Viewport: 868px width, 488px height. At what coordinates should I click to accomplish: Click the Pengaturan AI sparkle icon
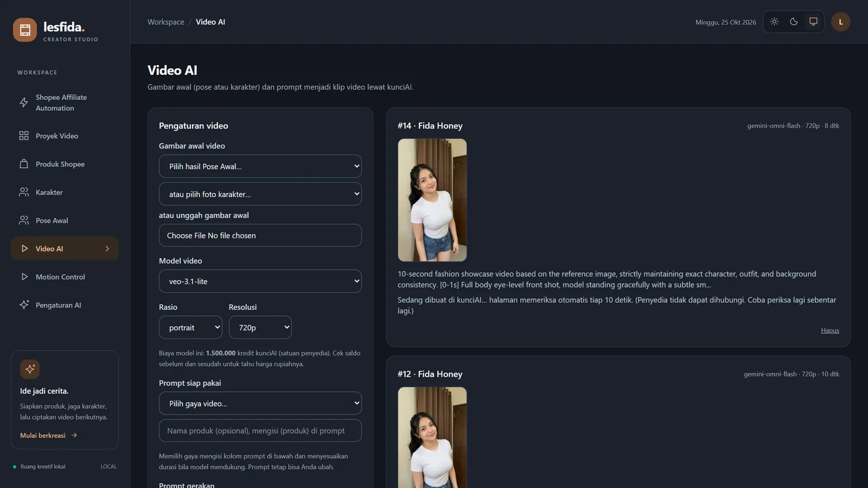tap(24, 305)
